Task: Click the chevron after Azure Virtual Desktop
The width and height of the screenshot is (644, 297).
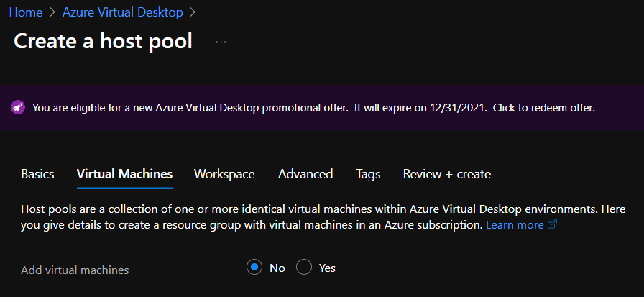Action: [193, 12]
